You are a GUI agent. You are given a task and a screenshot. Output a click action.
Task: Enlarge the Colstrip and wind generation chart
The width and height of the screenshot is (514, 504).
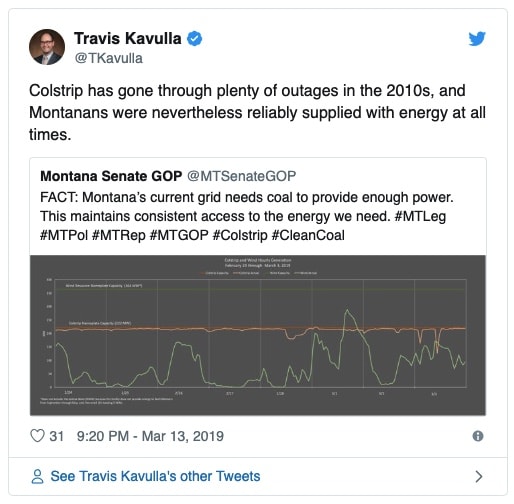pyautogui.click(x=258, y=335)
